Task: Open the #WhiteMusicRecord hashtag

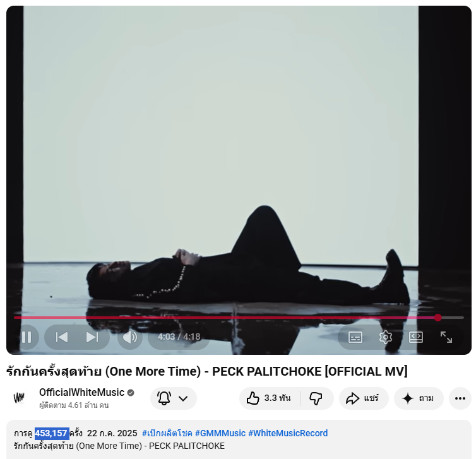Action: click(288, 433)
